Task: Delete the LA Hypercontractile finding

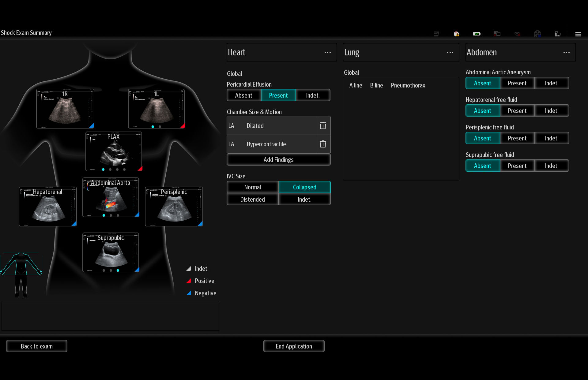Action: [323, 144]
